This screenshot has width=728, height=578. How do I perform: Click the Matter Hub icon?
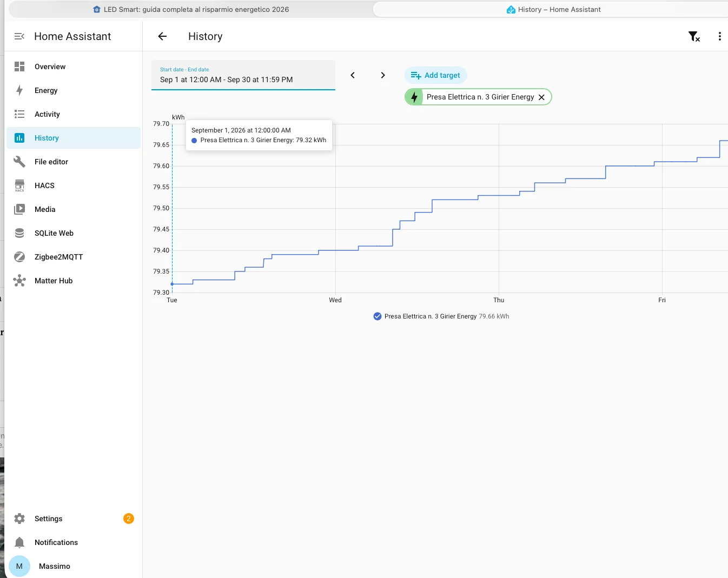pos(19,281)
